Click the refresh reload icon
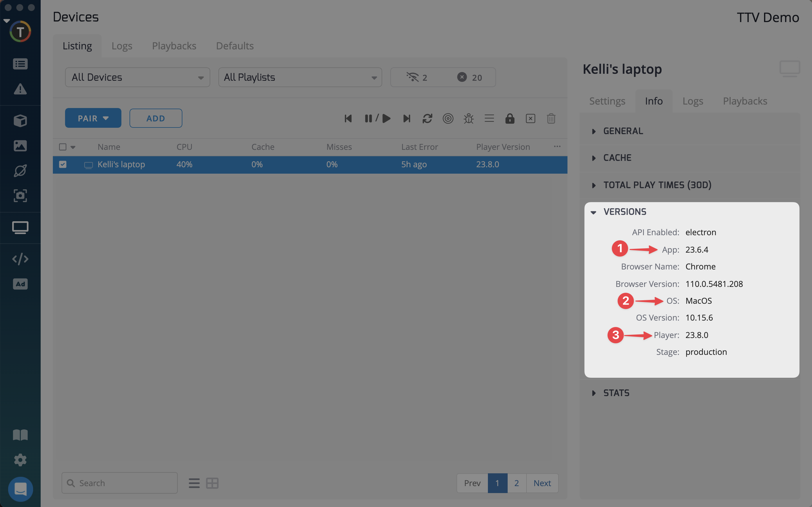Viewport: 812px width, 507px height. tap(427, 118)
